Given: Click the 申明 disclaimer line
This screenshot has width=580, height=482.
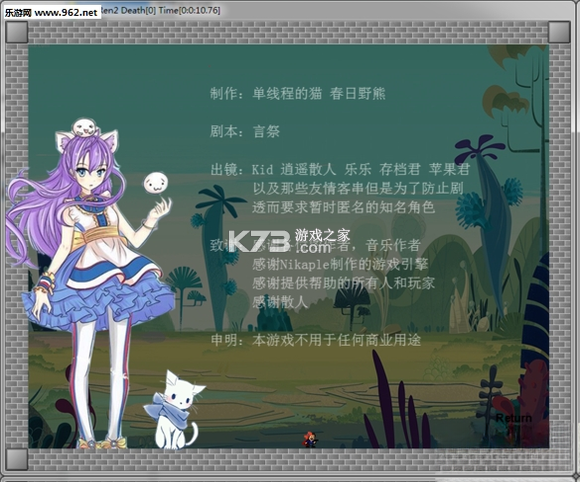Looking at the screenshot, I should (x=316, y=340).
